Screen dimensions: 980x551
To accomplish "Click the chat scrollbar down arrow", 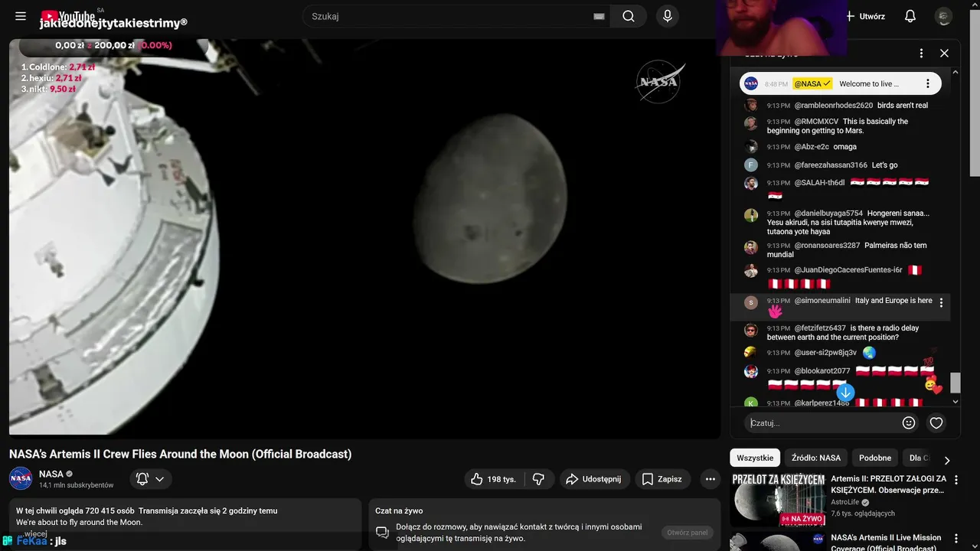I will pyautogui.click(x=955, y=402).
